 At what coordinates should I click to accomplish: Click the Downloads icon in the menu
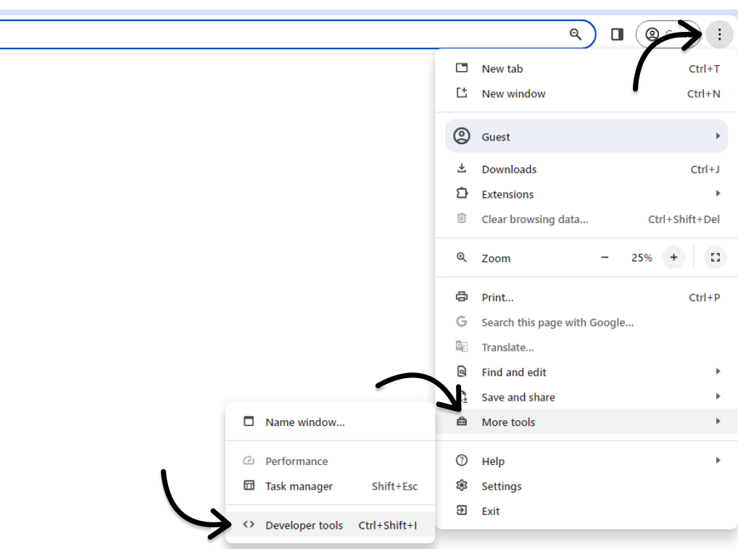[x=462, y=169]
